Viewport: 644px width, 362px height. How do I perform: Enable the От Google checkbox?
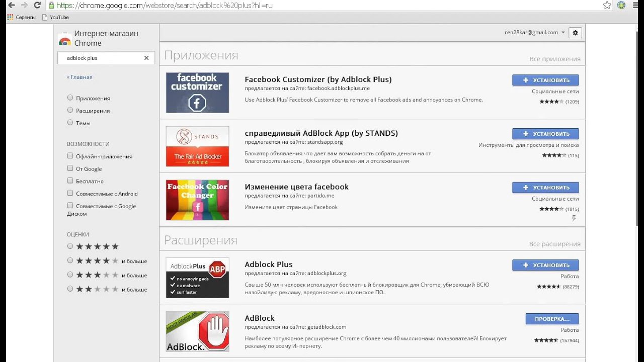point(70,168)
